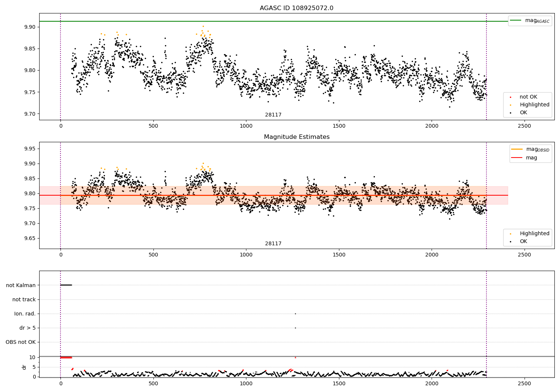Click the 2500 x-tick of the bottom plot
This screenshot has width=560, height=392.
(525, 384)
